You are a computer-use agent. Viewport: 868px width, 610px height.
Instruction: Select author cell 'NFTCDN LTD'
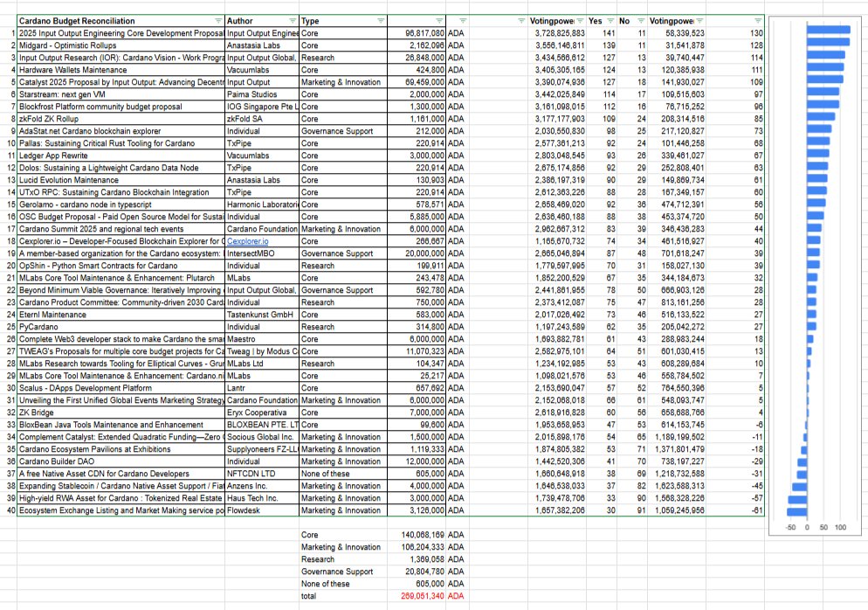[x=261, y=474]
